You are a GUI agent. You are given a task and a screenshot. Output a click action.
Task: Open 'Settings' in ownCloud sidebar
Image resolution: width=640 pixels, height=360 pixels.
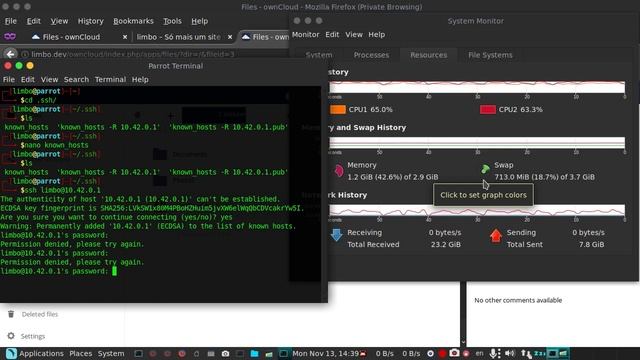tap(33, 336)
